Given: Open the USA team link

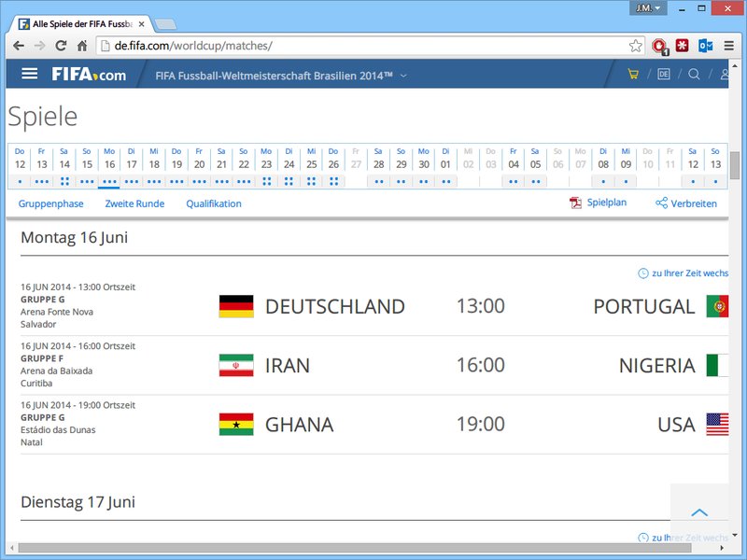Looking at the screenshot, I should coord(676,425).
